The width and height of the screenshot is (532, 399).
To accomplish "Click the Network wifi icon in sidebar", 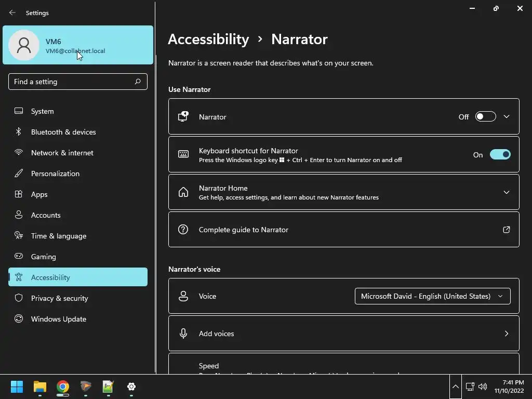I will pos(19,152).
